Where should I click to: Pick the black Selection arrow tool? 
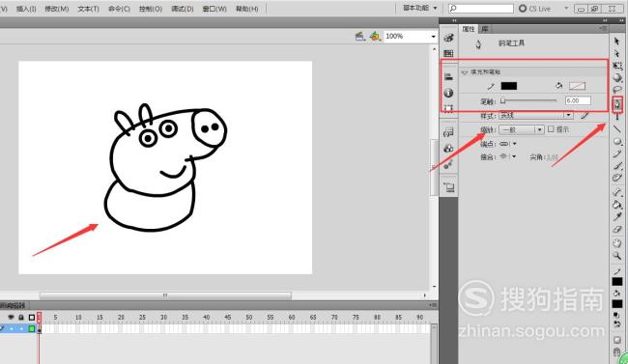[616, 41]
